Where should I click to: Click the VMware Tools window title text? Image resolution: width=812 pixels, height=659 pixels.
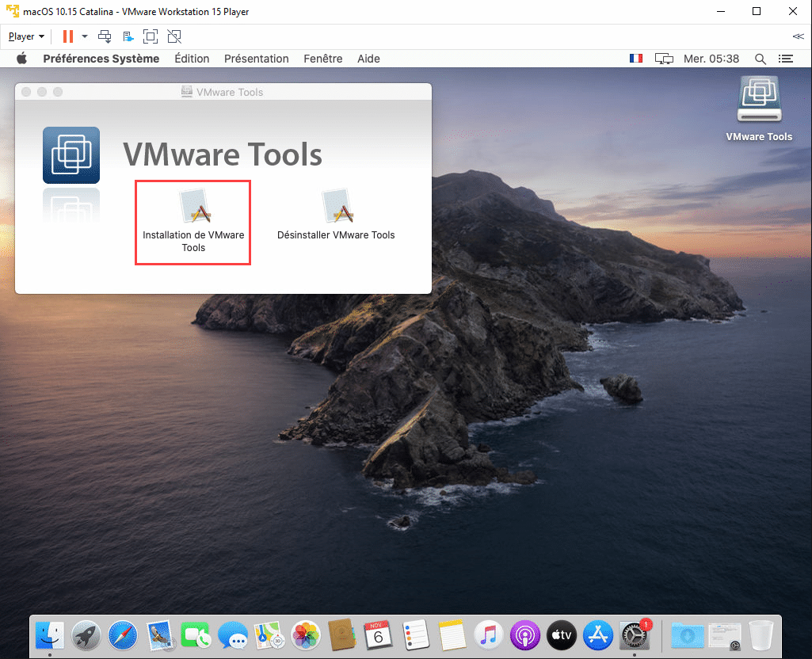point(230,92)
